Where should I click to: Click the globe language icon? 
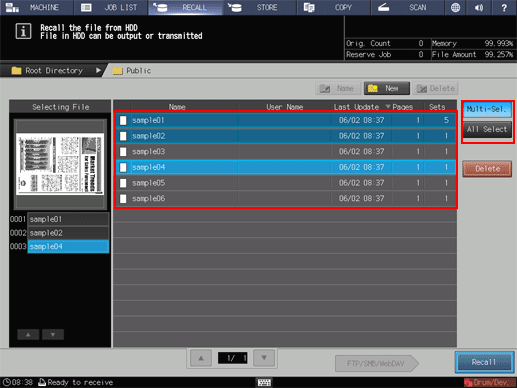(455, 7)
